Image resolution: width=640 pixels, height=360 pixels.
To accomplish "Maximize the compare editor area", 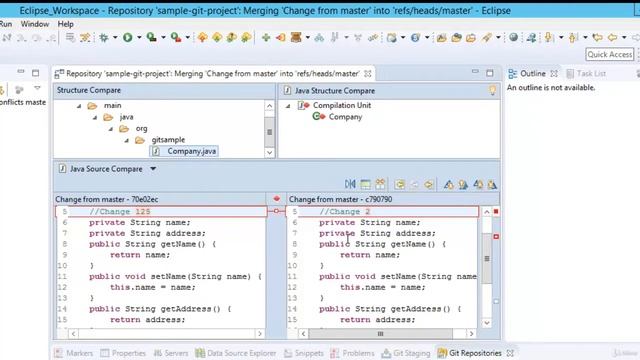I will point(490,73).
